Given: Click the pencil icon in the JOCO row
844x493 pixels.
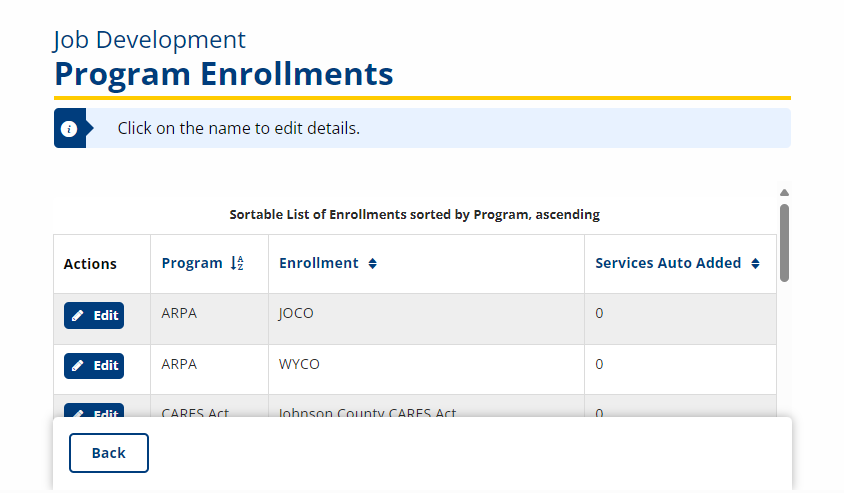Looking at the screenshot, I should coord(78,316).
